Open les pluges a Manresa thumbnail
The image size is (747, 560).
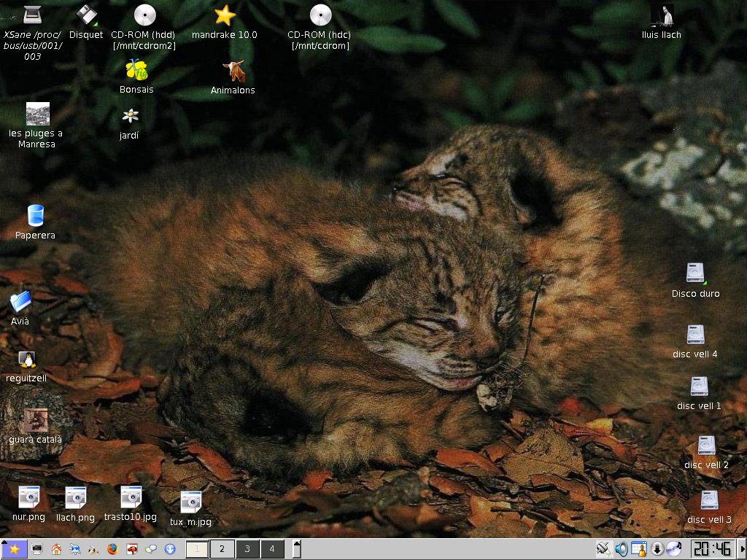(x=38, y=114)
